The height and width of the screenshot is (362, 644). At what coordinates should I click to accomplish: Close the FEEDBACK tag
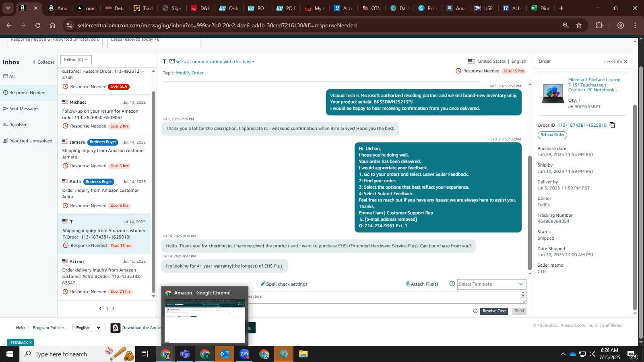coord(31,342)
